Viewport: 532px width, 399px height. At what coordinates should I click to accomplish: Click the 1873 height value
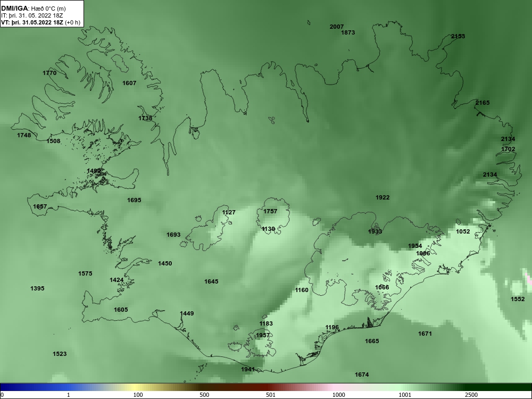click(348, 32)
